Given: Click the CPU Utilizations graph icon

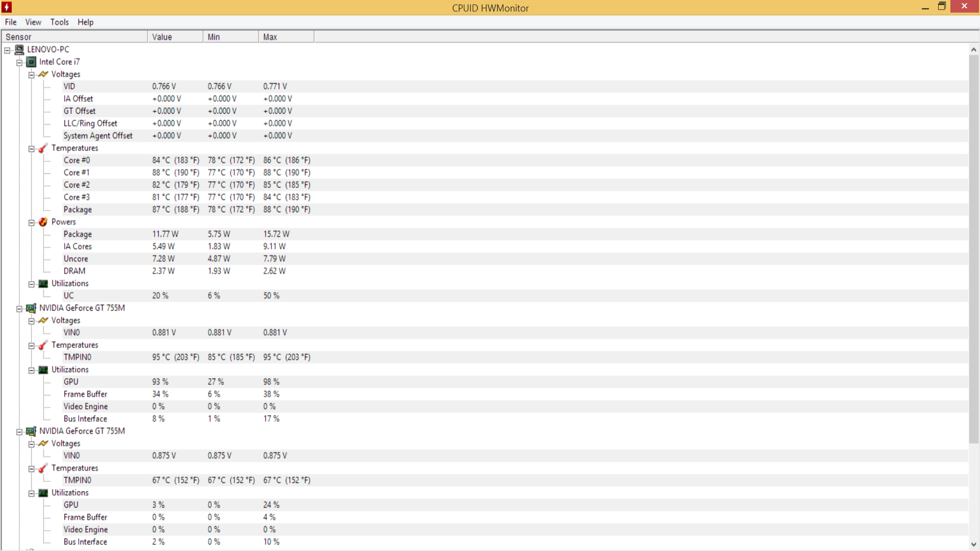Looking at the screenshot, I should tap(43, 283).
